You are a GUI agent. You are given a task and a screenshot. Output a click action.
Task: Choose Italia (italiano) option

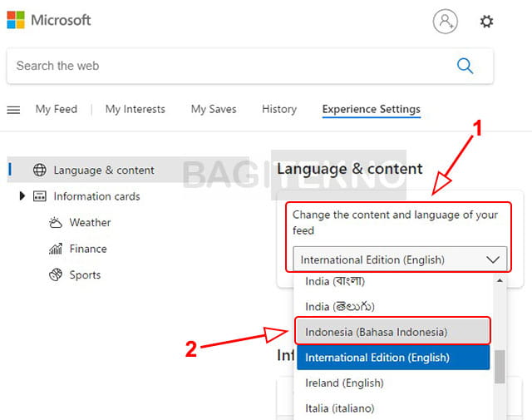point(393,408)
